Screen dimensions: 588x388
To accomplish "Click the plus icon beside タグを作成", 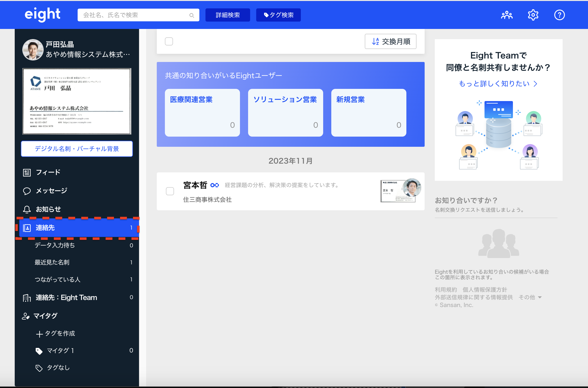I will tap(39, 334).
